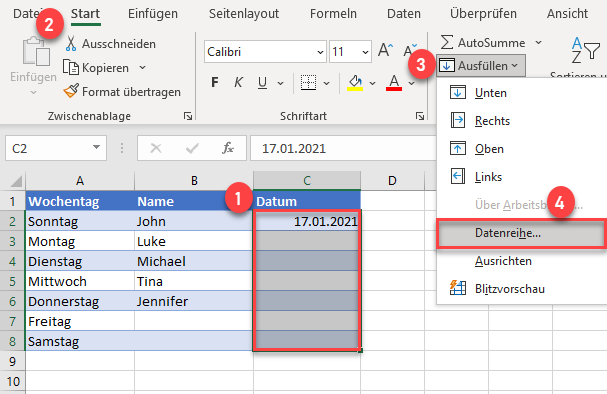This screenshot has width=607, height=394.
Task: Switch to the Daten tab
Action: click(404, 14)
